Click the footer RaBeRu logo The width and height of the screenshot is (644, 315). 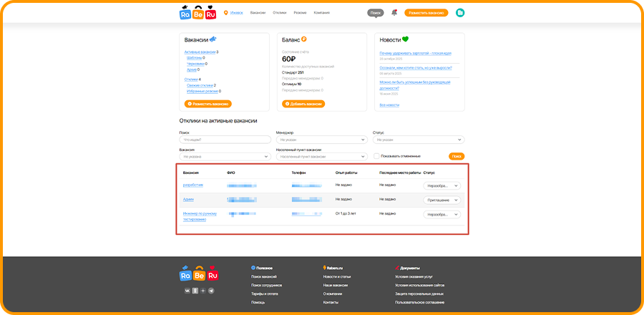(198, 275)
